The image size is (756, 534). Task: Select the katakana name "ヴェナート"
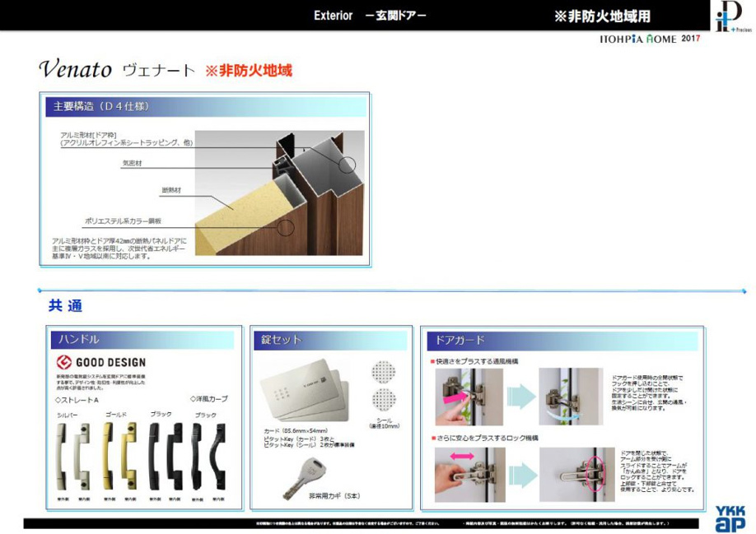159,70
